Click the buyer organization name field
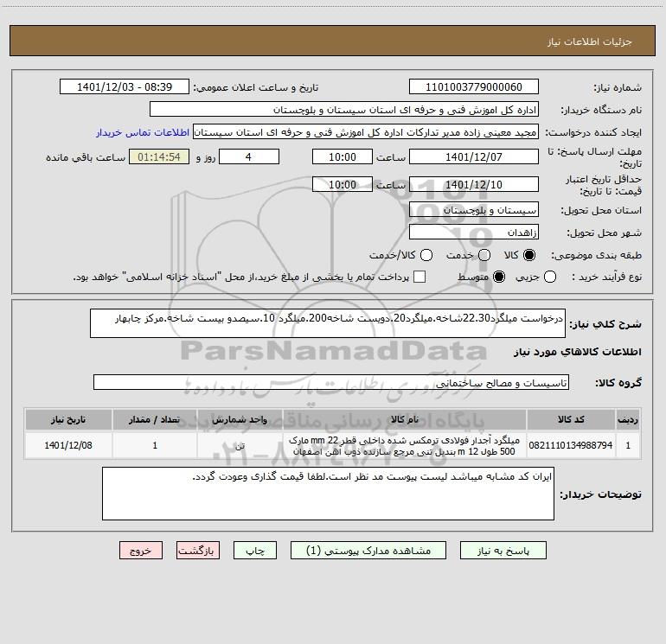The width and height of the screenshot is (666, 644). coord(344,109)
